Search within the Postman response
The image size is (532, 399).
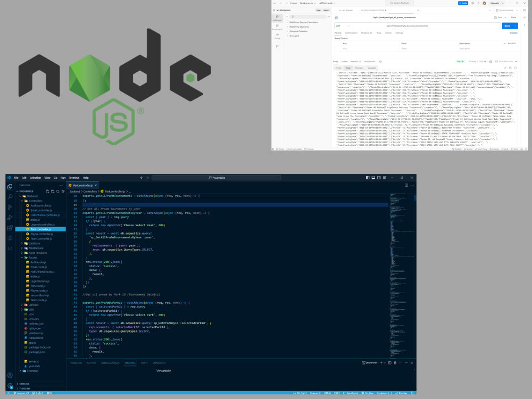click(x=516, y=68)
